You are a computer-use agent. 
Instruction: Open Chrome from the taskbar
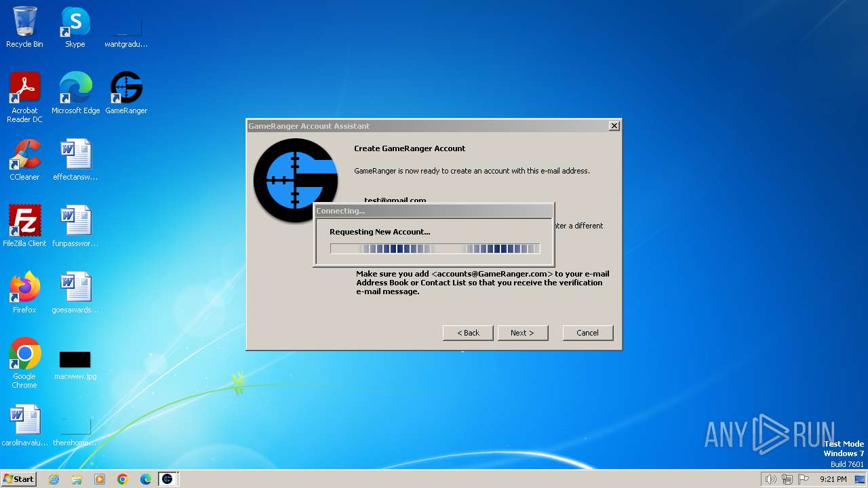(x=123, y=479)
